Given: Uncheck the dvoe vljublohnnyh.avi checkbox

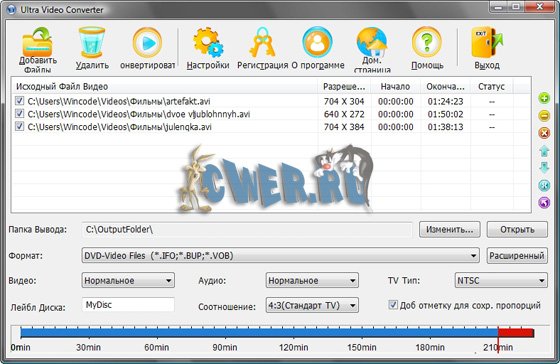Looking at the screenshot, I should 19,114.
